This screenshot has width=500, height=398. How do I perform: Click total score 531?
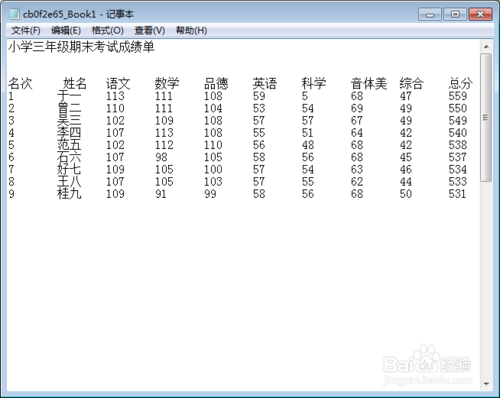click(458, 194)
